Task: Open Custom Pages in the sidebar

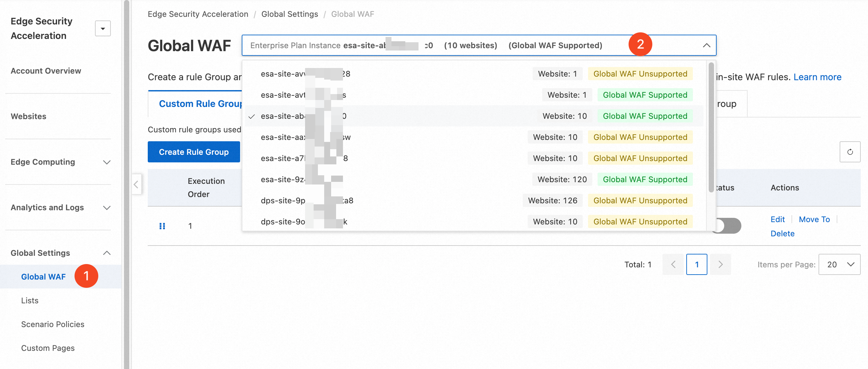Action: pyautogui.click(x=48, y=348)
